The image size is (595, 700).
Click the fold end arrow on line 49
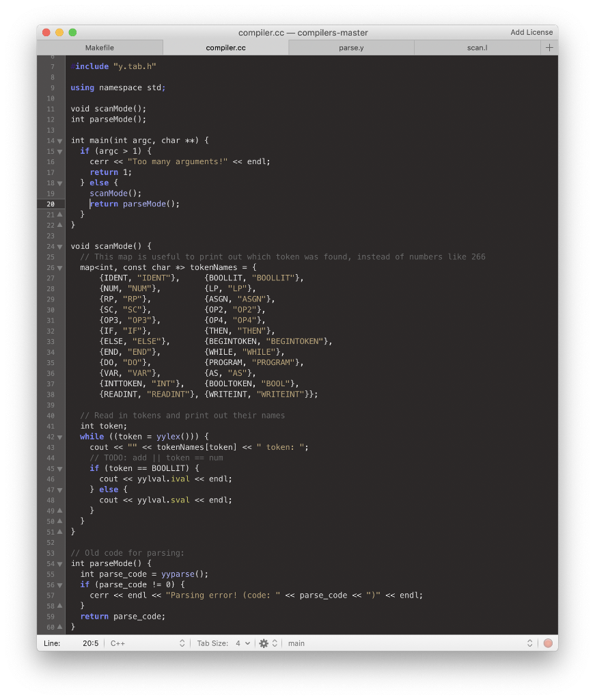[x=59, y=510]
